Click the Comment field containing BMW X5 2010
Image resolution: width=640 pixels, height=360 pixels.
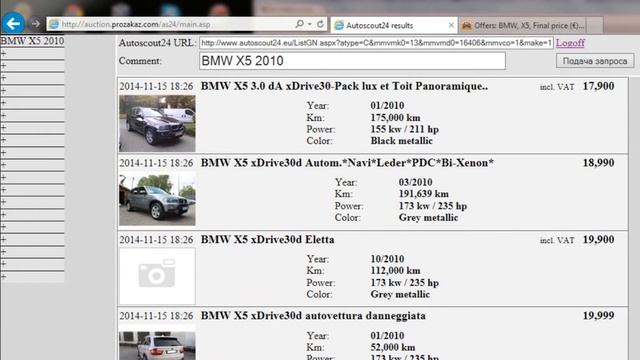click(x=352, y=61)
